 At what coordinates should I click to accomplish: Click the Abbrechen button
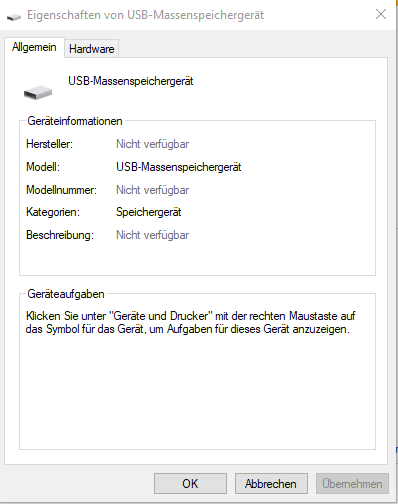point(271,483)
